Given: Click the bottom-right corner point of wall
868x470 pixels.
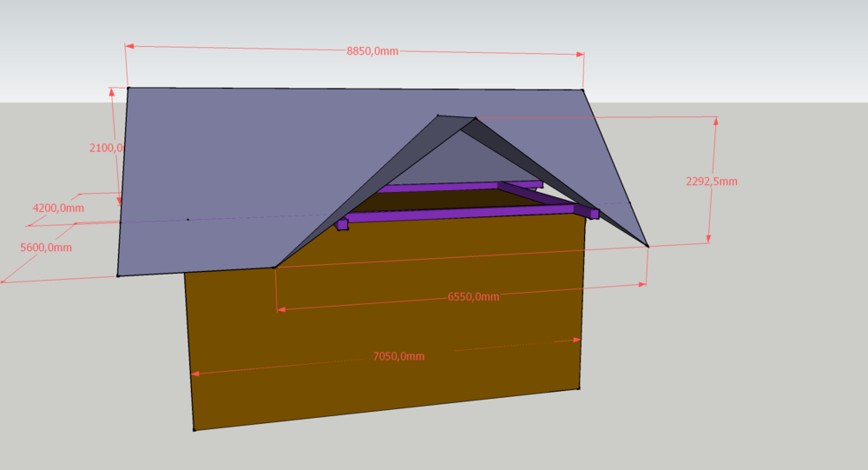Looking at the screenshot, I should (x=580, y=389).
